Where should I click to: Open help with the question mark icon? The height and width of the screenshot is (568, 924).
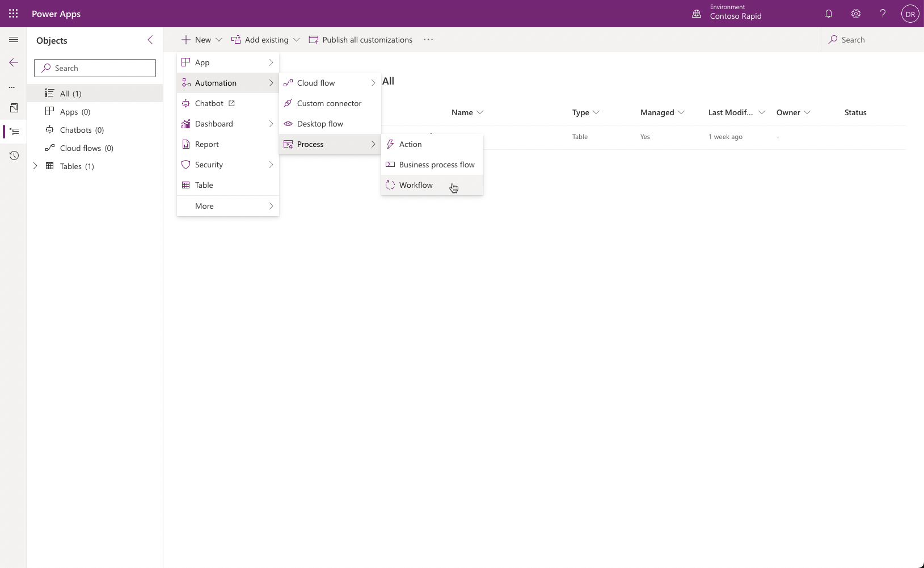[x=881, y=13]
